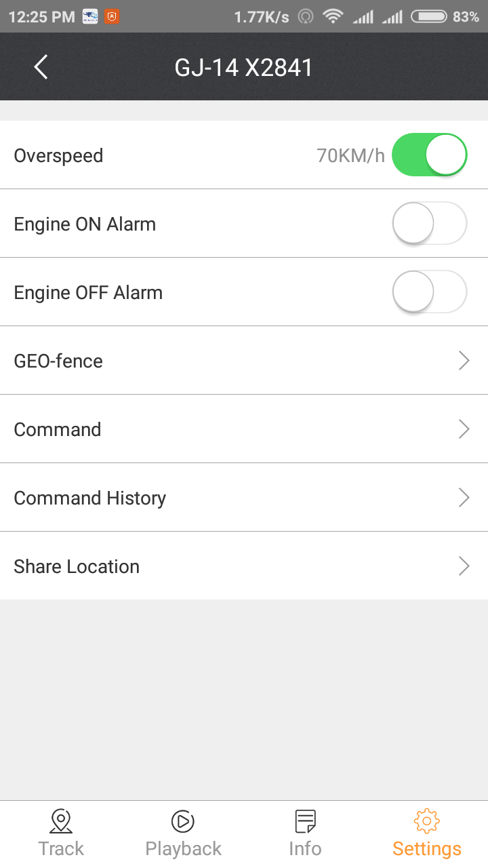Switch to the Info tab label
Image resolution: width=488 pixels, height=868 pixels.
(x=305, y=849)
